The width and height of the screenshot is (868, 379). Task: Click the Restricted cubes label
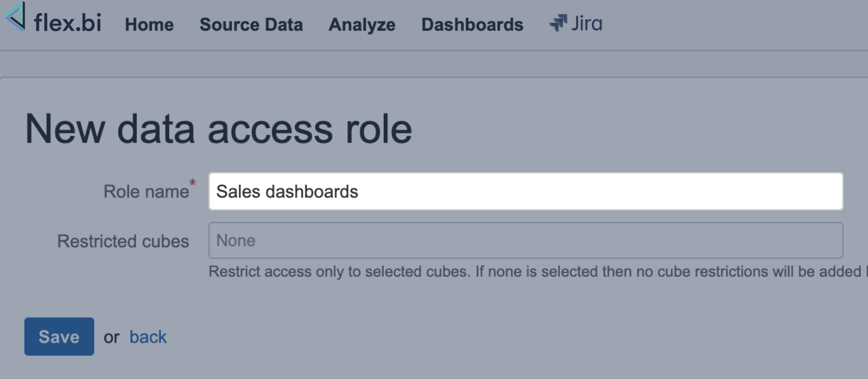(x=123, y=241)
